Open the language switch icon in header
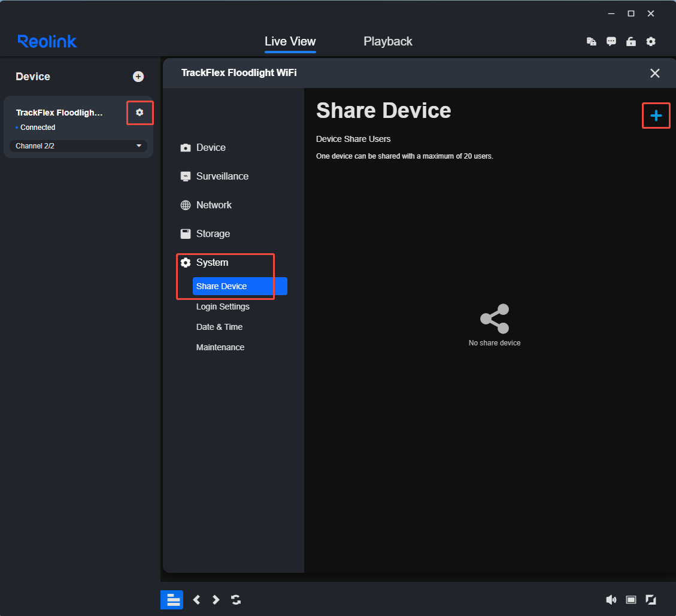Screen dimensions: 676x616 click(592, 41)
